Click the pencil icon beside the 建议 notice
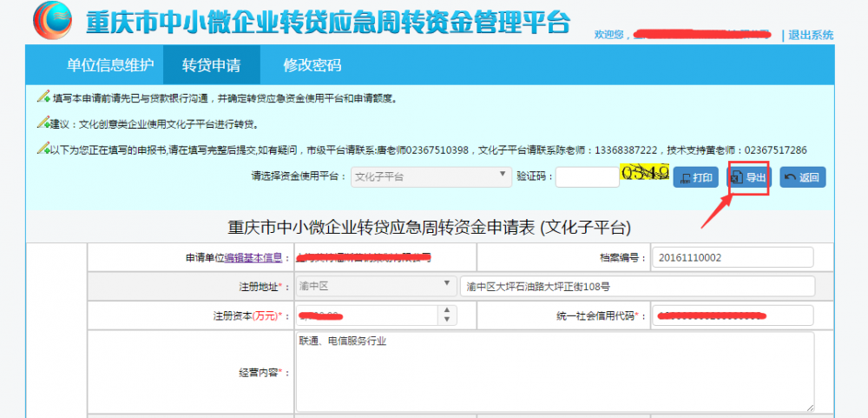The width and height of the screenshot is (868, 418). pyautogui.click(x=43, y=123)
